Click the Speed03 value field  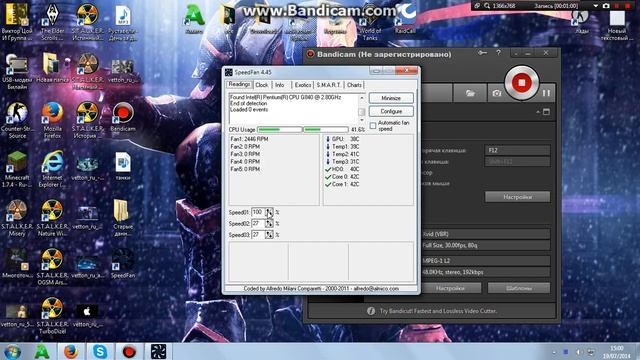point(258,235)
